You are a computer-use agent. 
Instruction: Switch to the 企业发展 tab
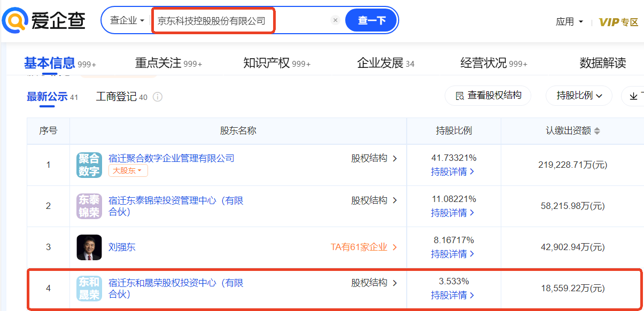[385, 64]
